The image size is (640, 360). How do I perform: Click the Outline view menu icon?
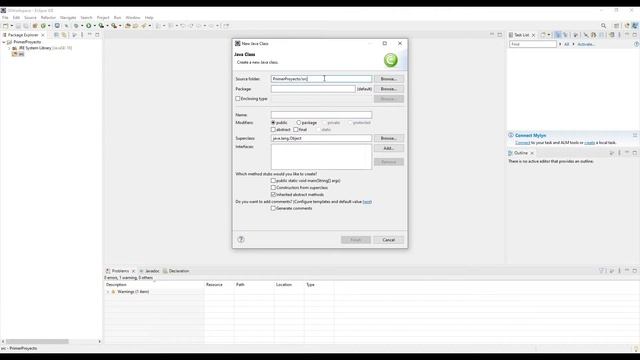[x=619, y=153]
